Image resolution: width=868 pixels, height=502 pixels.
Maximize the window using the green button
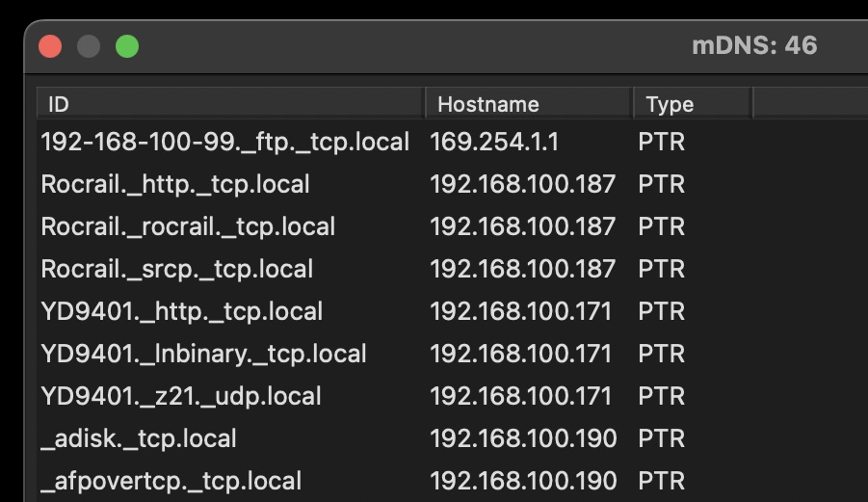tap(127, 46)
